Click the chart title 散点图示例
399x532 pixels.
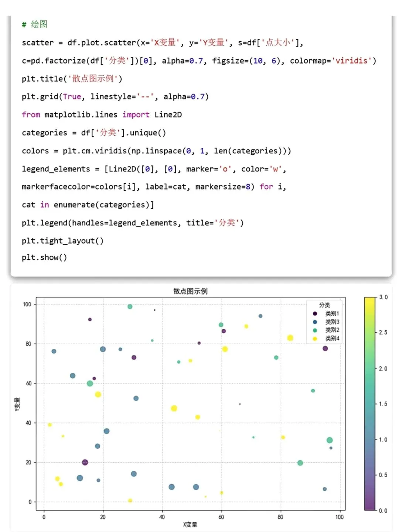tap(190, 291)
